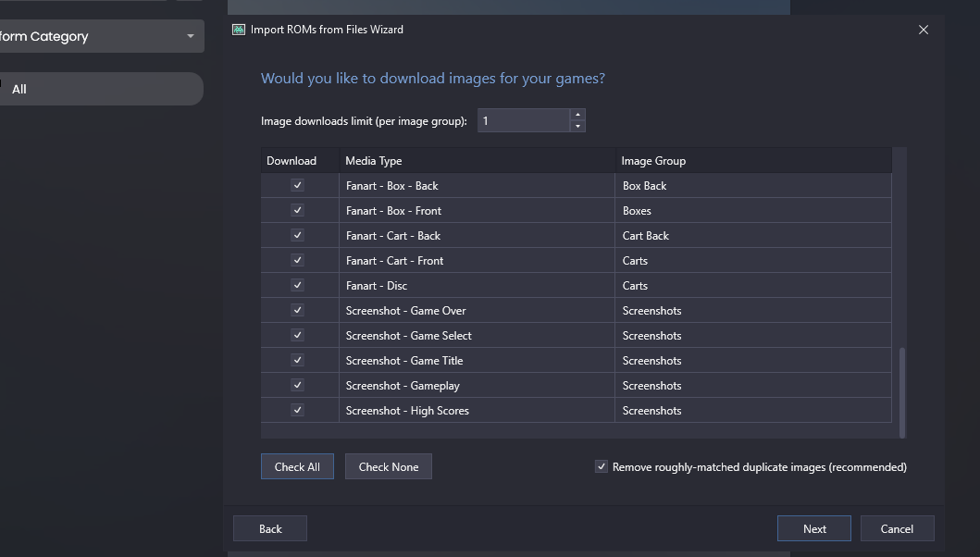Open Image Group cell 'Box Back'
Viewport: 980px width, 557px height.
(x=754, y=186)
